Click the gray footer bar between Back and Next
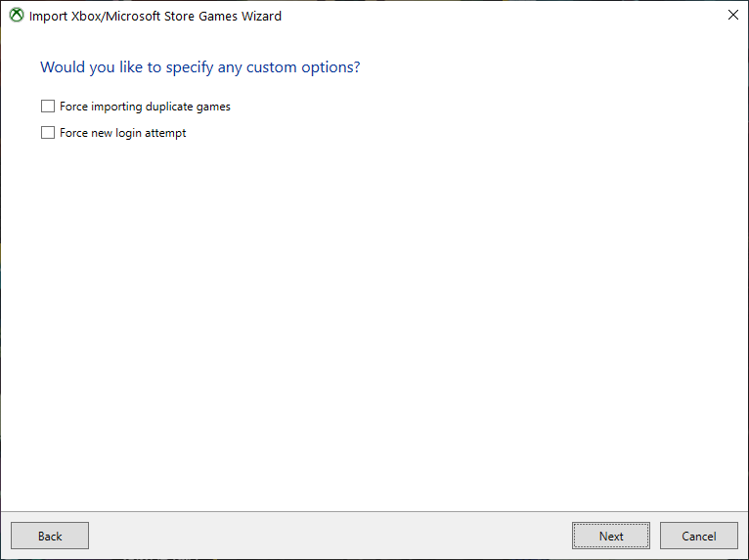The image size is (749, 560). click(x=330, y=536)
